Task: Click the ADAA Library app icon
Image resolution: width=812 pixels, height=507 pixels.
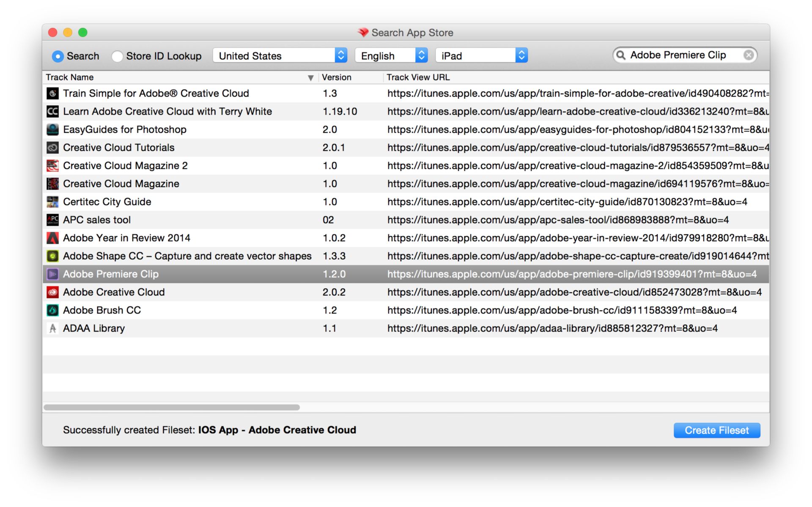Action: coord(52,328)
